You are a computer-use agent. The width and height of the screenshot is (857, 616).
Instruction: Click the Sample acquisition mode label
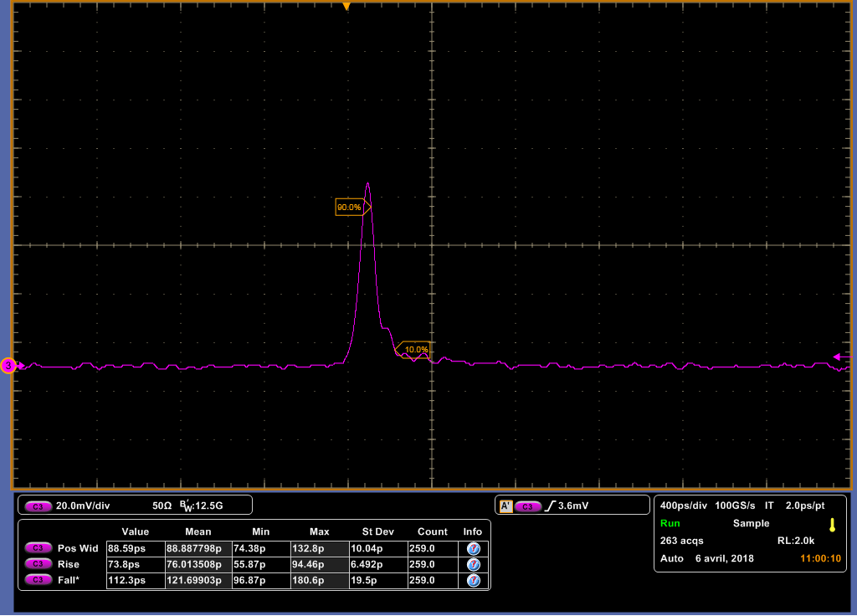pos(751,524)
